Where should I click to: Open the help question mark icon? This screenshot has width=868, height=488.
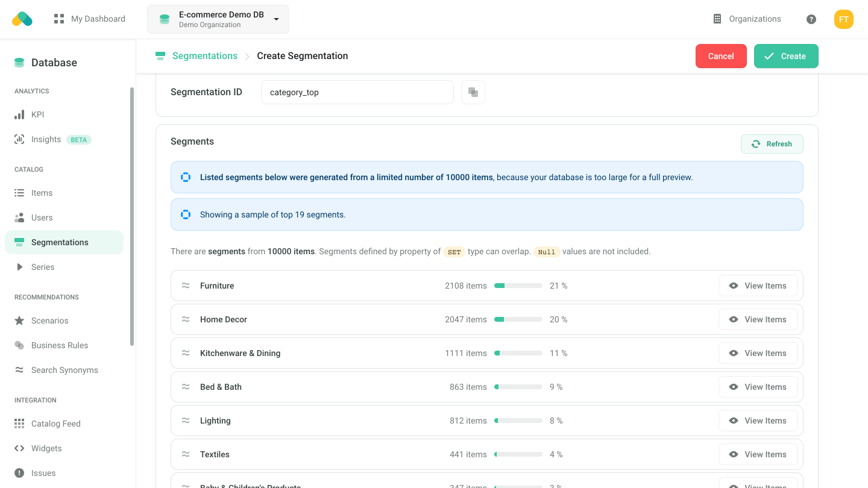point(811,19)
